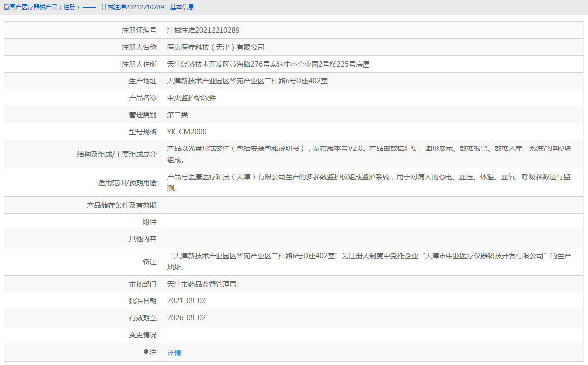Click the 附件 label
588x365 pixels.
[149, 222]
